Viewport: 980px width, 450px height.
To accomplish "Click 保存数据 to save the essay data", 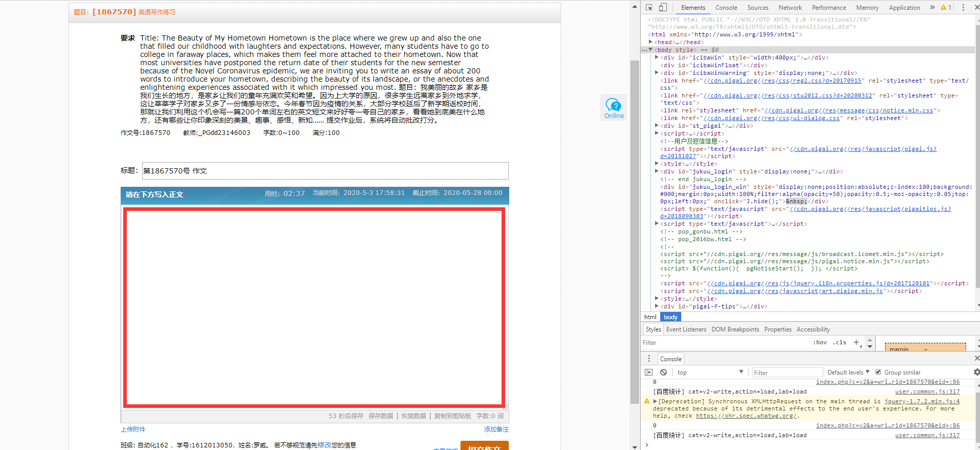I will 380,416.
